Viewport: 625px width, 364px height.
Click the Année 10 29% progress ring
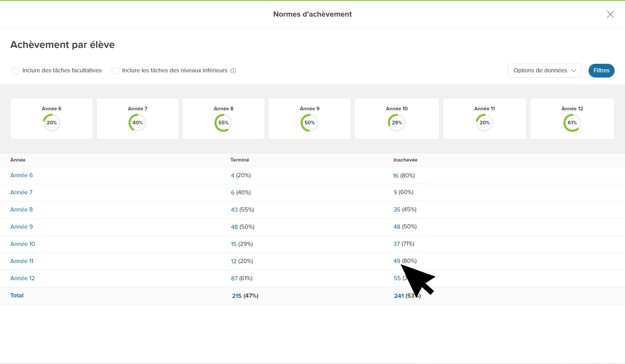(397, 123)
